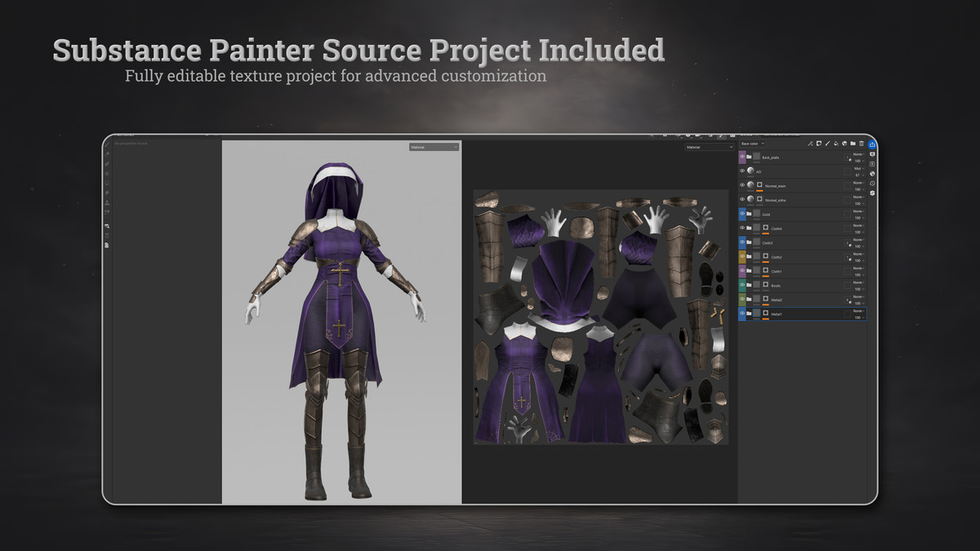Click the magic wand Add effect icon
This screenshot has height=551, width=980.
click(x=810, y=144)
